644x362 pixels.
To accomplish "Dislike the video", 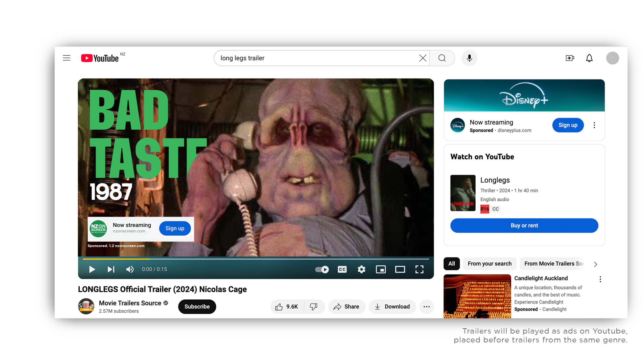I will (314, 307).
